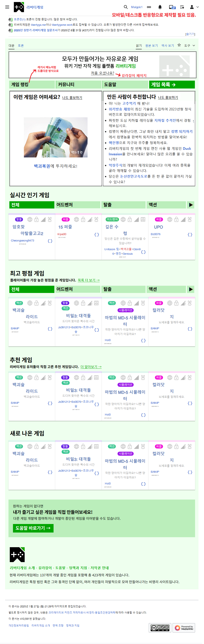Follow the 처음 오셨나요? link
This screenshot has width=204, height=644.
point(102,73)
